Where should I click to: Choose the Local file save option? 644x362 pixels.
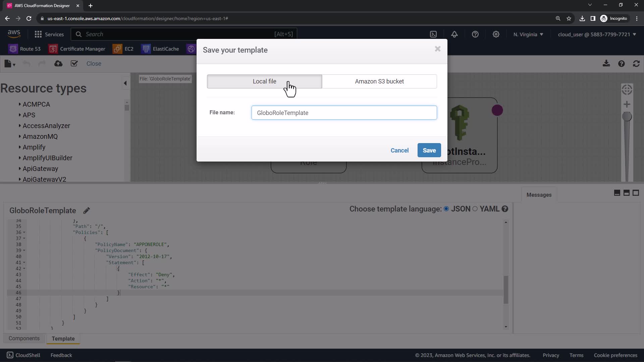click(x=264, y=81)
